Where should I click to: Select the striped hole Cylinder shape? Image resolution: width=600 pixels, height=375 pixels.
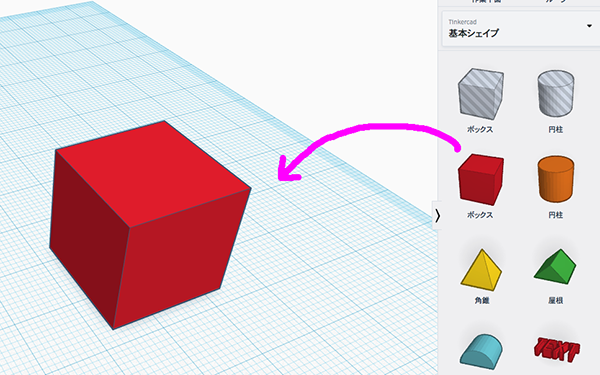556,93
